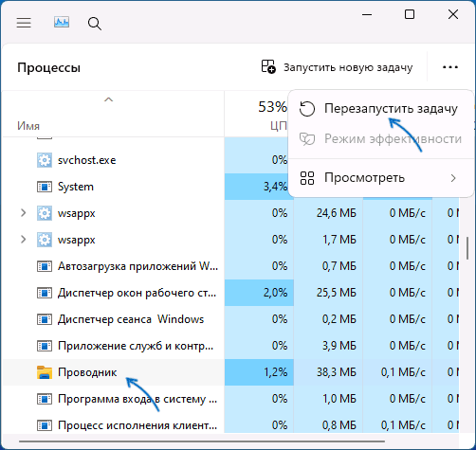Expand the second wsappx group (1,7 МБ)

(x=23, y=240)
